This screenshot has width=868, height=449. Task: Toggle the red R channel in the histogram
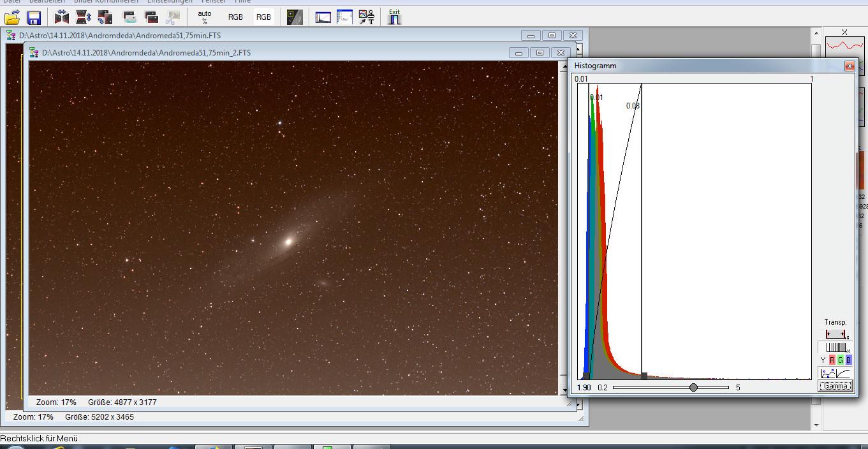point(832,360)
